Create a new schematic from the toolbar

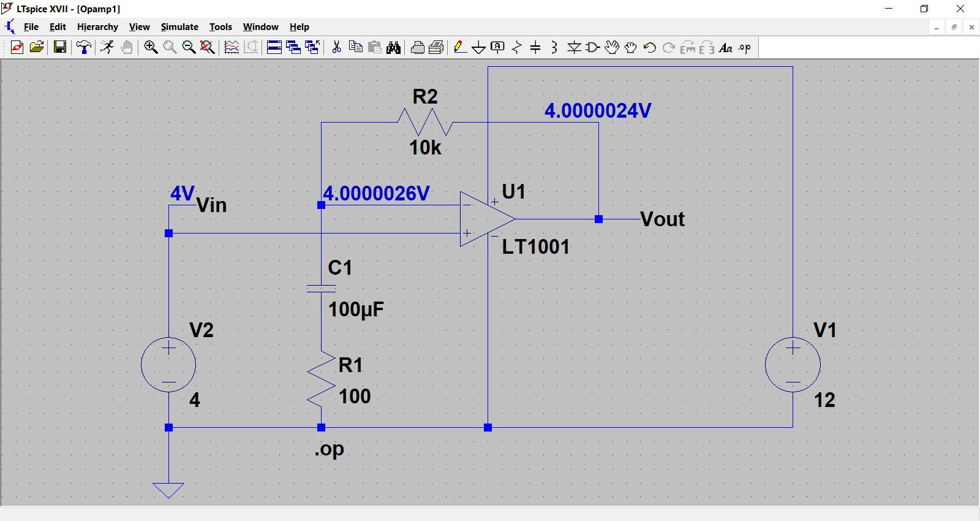(x=17, y=47)
